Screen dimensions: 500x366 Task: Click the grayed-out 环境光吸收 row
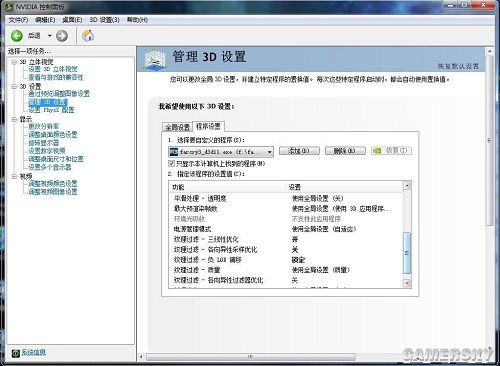tap(286, 219)
